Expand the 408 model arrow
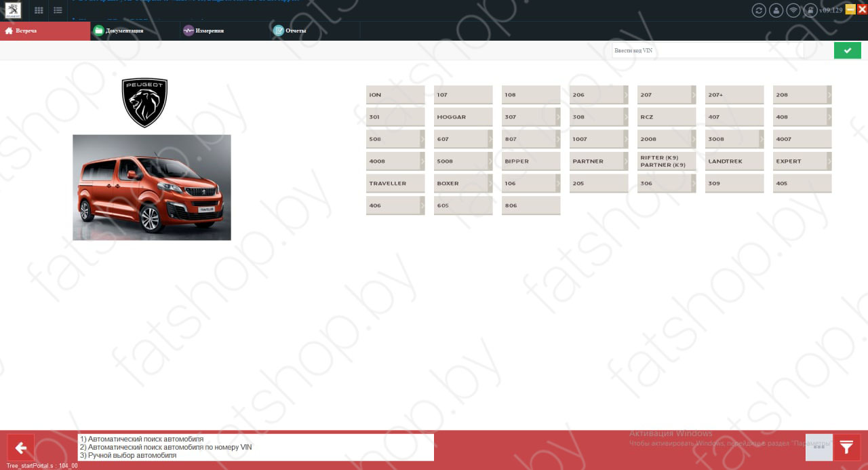The width and height of the screenshot is (868, 470). point(829,117)
